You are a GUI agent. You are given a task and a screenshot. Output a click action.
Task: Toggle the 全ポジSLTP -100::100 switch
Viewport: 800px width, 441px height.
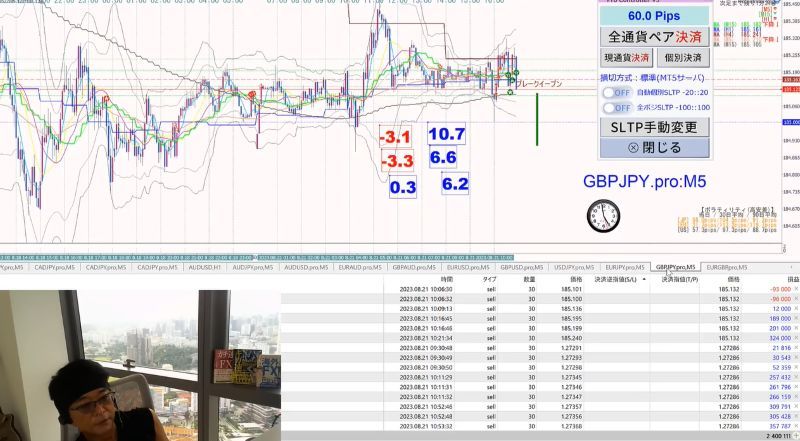click(616, 108)
